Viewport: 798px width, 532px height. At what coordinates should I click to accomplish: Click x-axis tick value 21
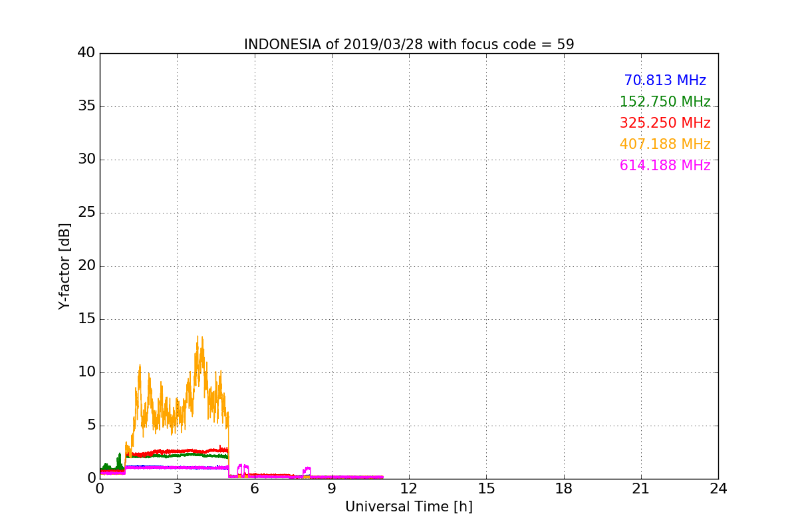tap(641, 489)
